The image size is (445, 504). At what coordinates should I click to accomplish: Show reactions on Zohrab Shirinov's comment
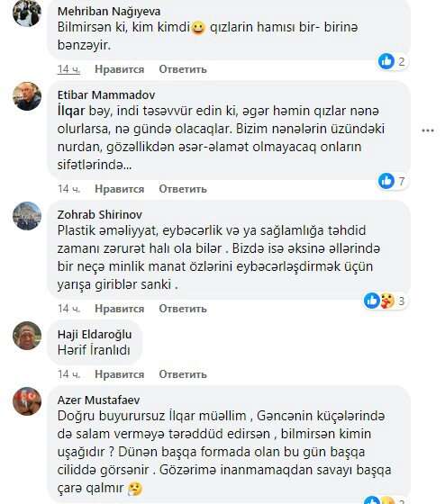coord(386,301)
